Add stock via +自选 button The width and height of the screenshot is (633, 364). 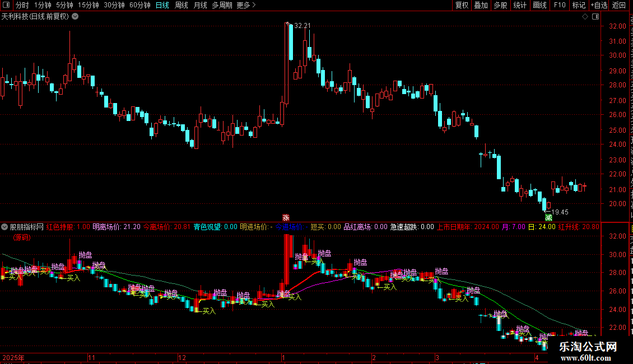599,5
